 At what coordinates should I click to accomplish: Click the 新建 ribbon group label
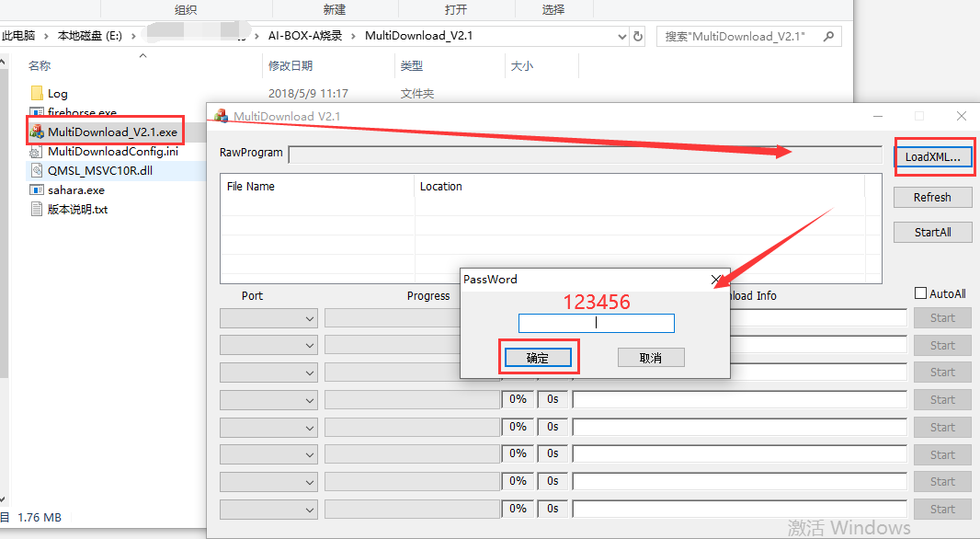335,9
